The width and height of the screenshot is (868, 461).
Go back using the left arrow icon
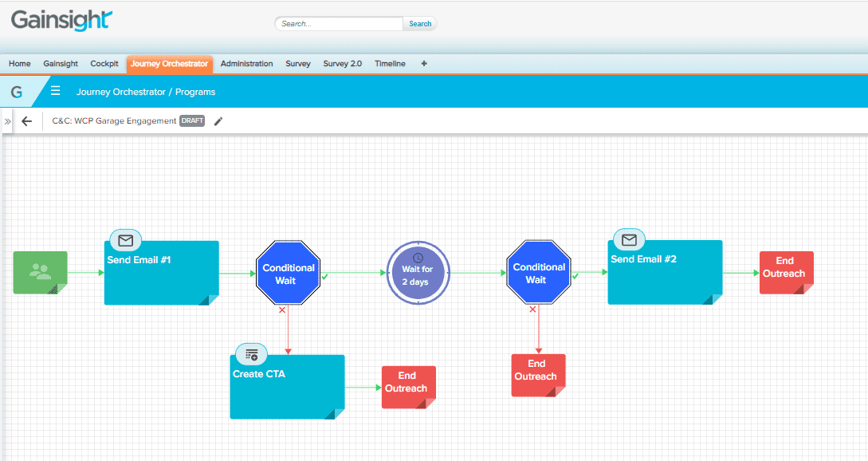tap(27, 121)
